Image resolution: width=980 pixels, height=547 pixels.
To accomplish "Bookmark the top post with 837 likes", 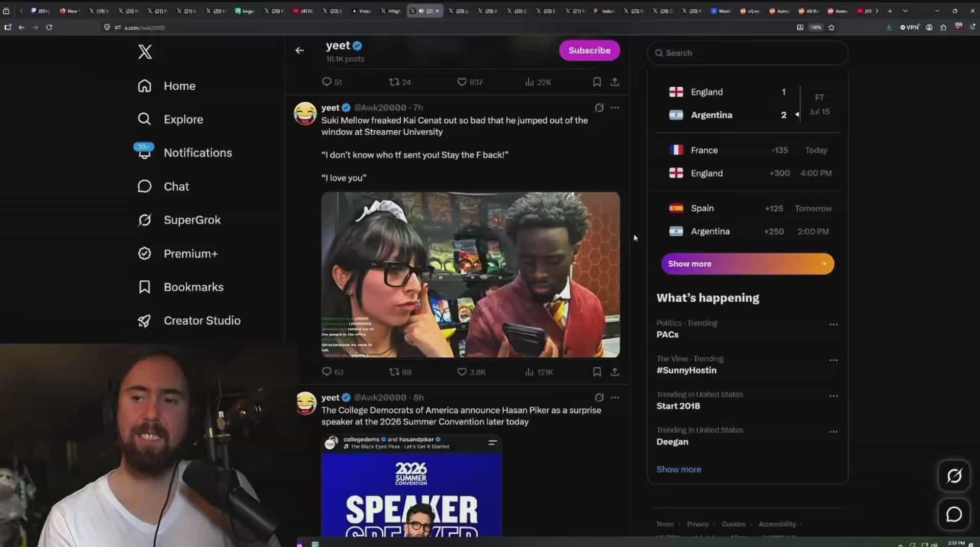I will [597, 82].
